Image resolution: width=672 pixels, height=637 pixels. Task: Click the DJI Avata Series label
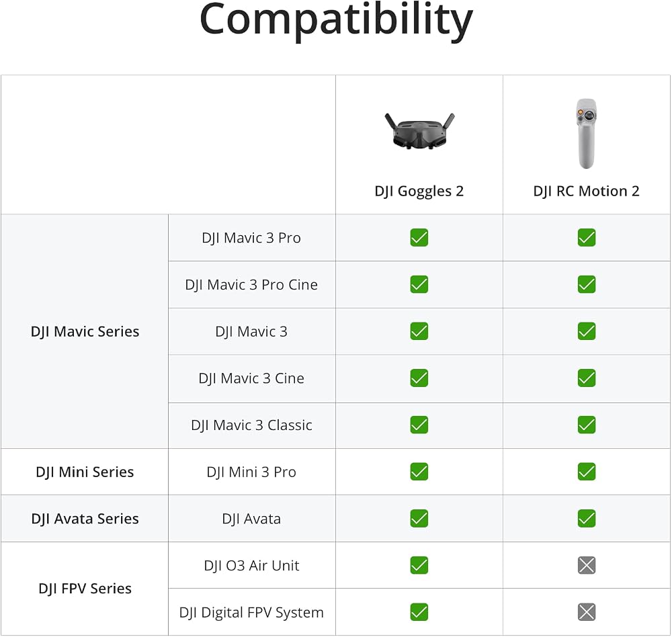85,519
